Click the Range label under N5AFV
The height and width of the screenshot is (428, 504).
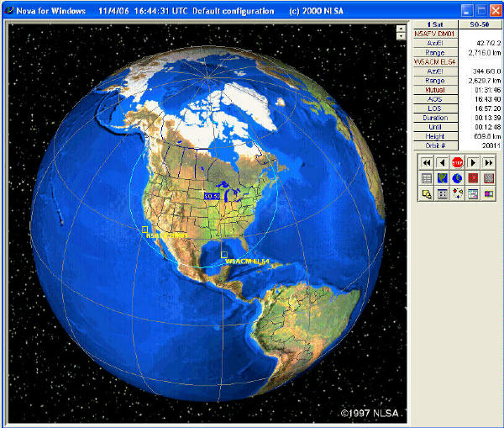[435, 52]
